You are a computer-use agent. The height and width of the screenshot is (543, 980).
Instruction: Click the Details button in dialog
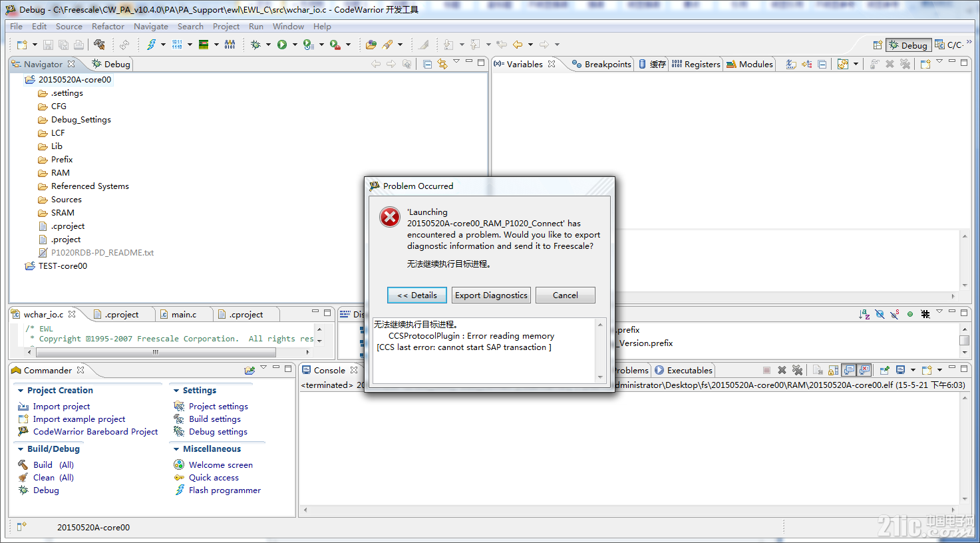417,295
